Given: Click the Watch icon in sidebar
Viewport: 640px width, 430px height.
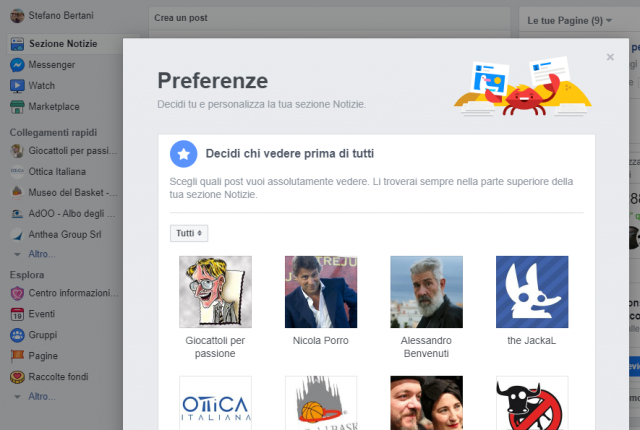Looking at the screenshot, I should pyautogui.click(x=18, y=85).
